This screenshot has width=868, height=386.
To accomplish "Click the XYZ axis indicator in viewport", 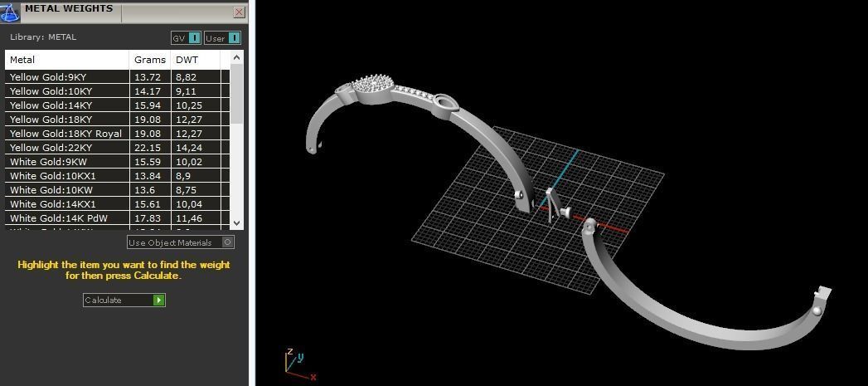I will click(x=300, y=364).
